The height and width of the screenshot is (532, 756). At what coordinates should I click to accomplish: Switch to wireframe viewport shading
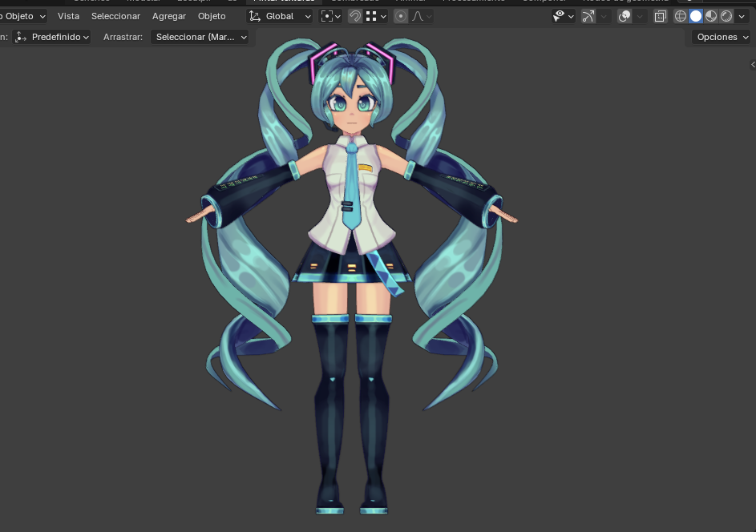point(681,16)
